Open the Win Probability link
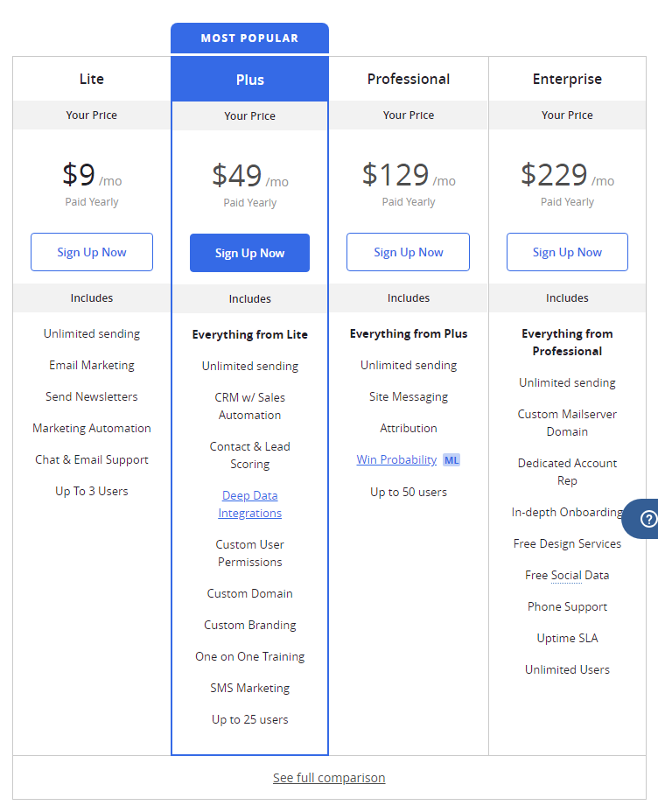This screenshot has height=812, width=658. pos(396,460)
